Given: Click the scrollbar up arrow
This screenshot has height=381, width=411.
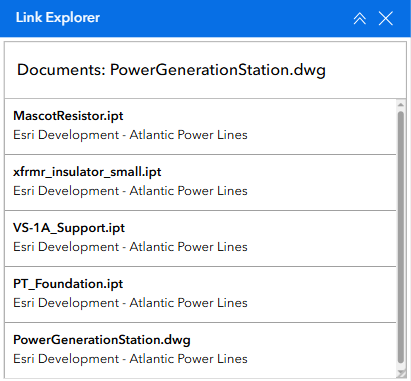Looking at the screenshot, I should [401, 105].
